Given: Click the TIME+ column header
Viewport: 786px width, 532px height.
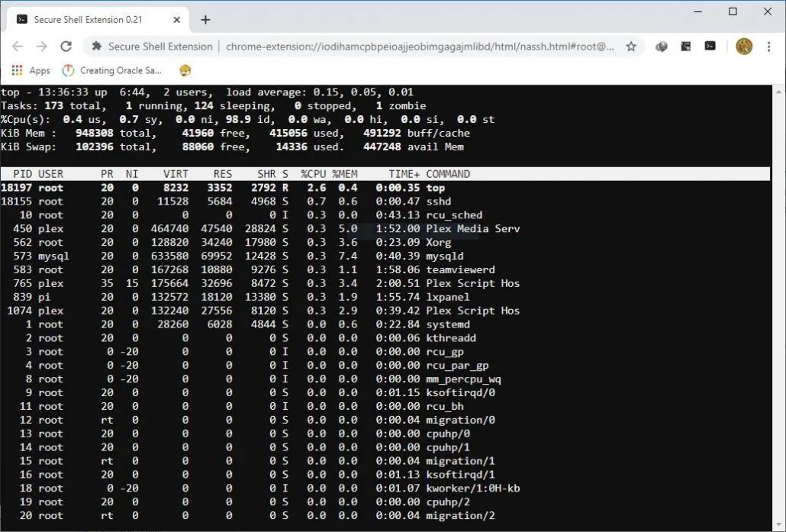Looking at the screenshot, I should pos(404,174).
